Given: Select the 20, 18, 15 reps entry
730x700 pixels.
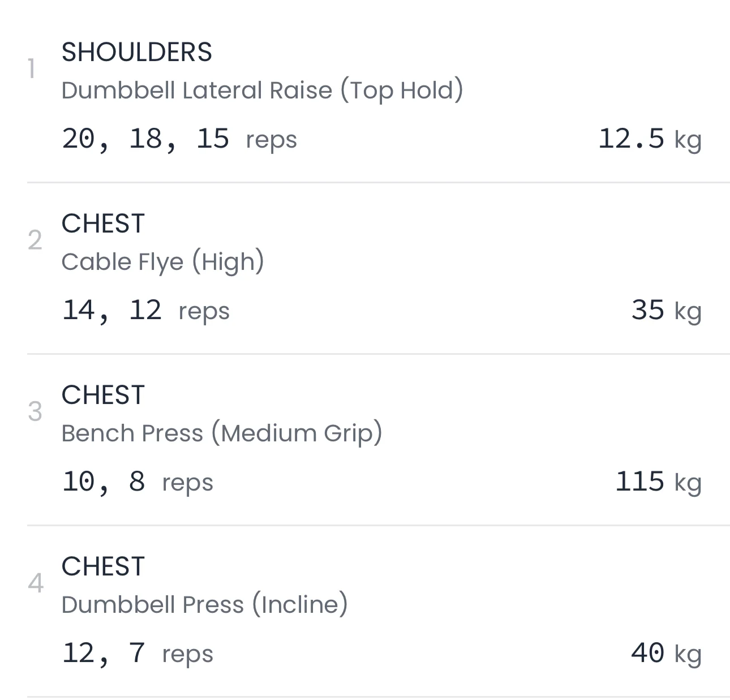Looking at the screenshot, I should [x=179, y=139].
